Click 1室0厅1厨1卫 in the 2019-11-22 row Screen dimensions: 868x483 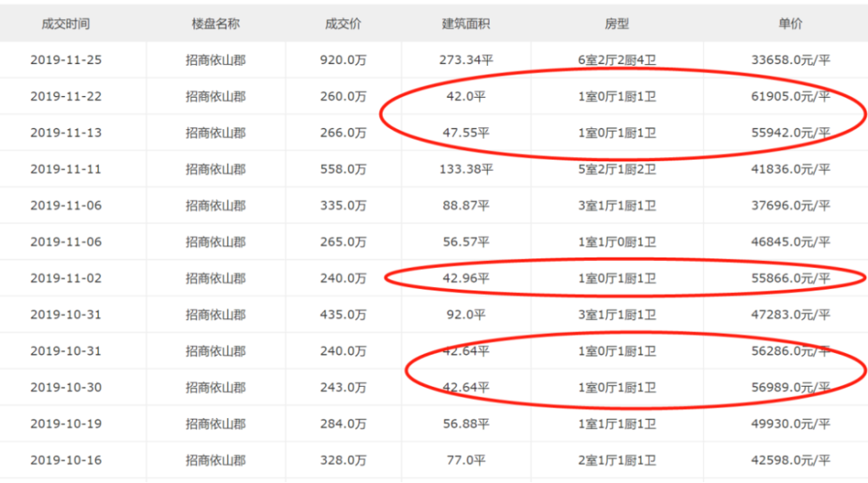click(617, 96)
